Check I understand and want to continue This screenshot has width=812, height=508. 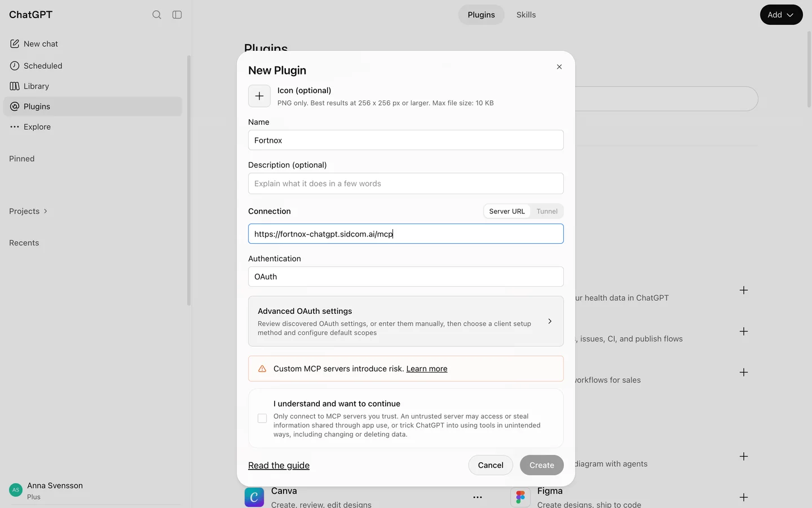(x=262, y=418)
